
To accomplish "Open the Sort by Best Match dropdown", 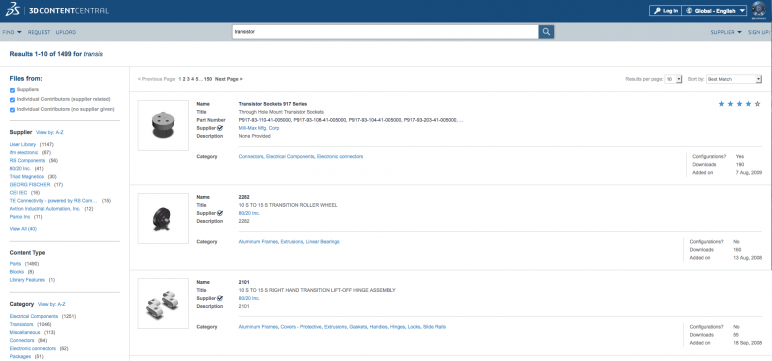I will click(x=734, y=79).
